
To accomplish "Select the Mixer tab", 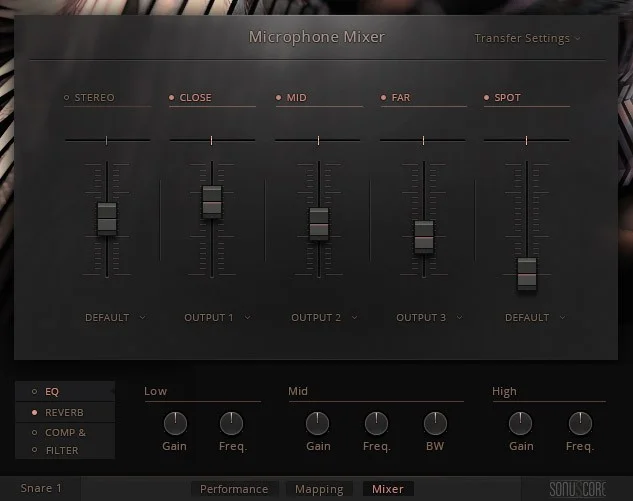I will tap(388, 489).
